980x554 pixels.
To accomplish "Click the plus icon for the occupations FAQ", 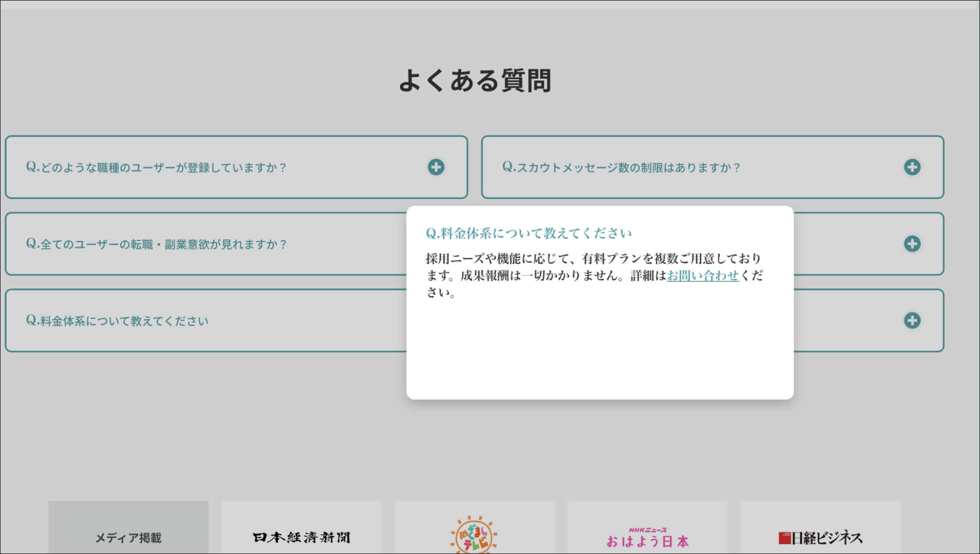I will click(435, 167).
